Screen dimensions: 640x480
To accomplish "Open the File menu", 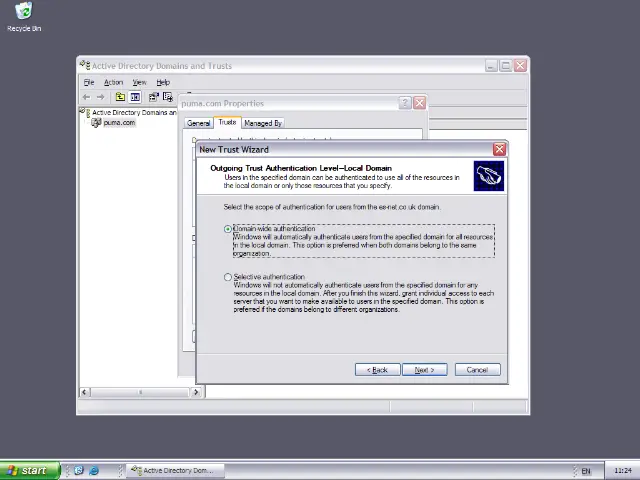I will (89, 82).
